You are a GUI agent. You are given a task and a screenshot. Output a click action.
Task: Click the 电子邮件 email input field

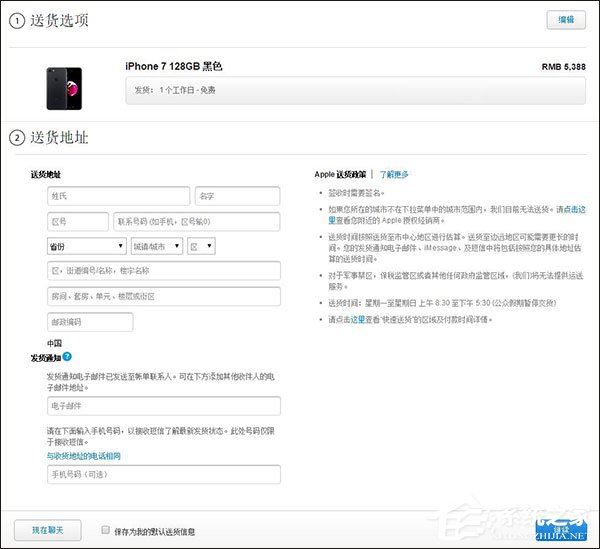click(164, 406)
